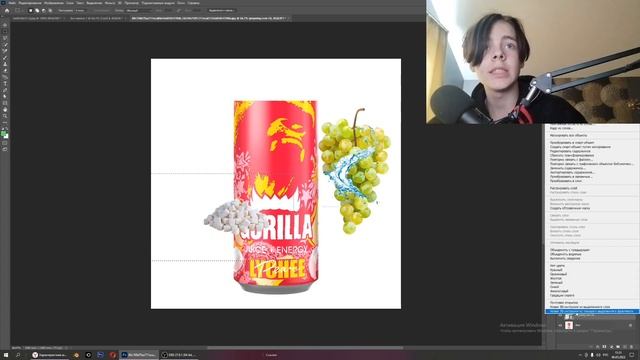
Task: Change screen mode icon
Action: (x=5, y=149)
